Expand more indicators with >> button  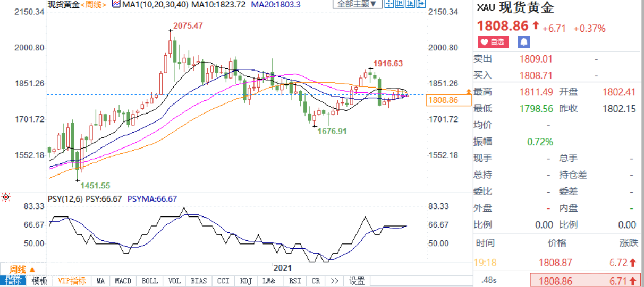pos(334,281)
